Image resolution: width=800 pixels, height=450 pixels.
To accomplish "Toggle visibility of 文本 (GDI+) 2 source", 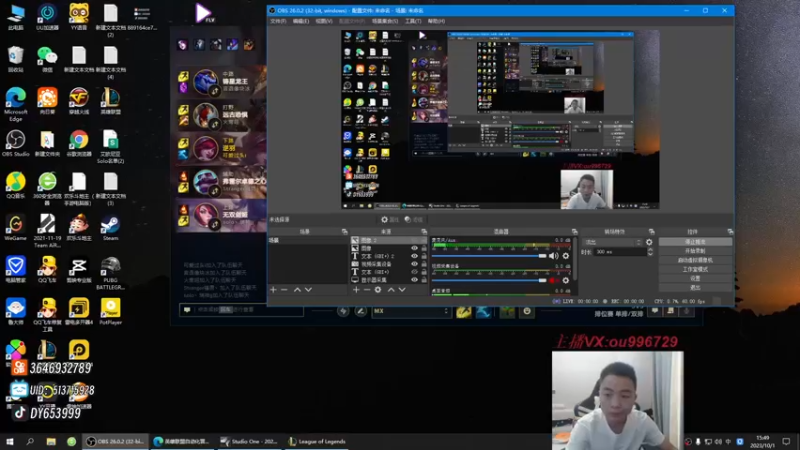I will coord(414,256).
